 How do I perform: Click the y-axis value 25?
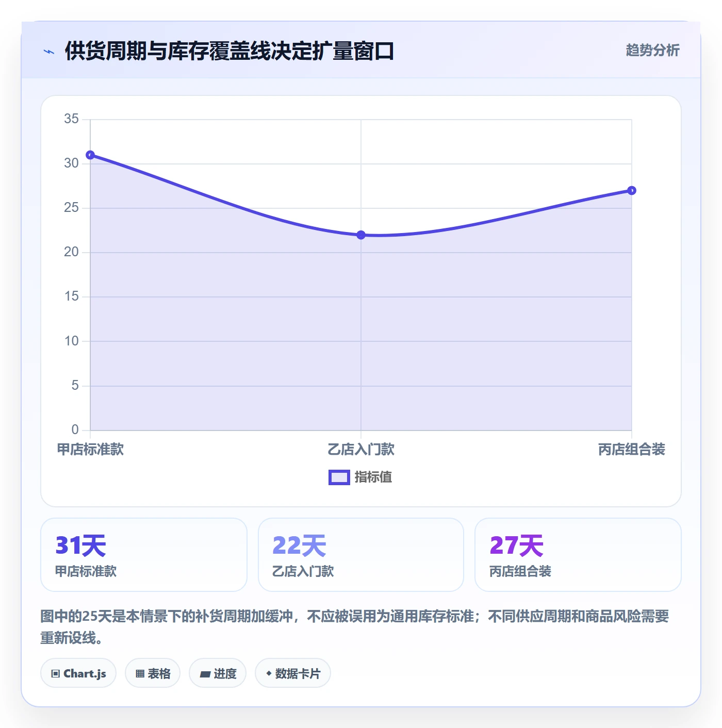[x=71, y=208]
